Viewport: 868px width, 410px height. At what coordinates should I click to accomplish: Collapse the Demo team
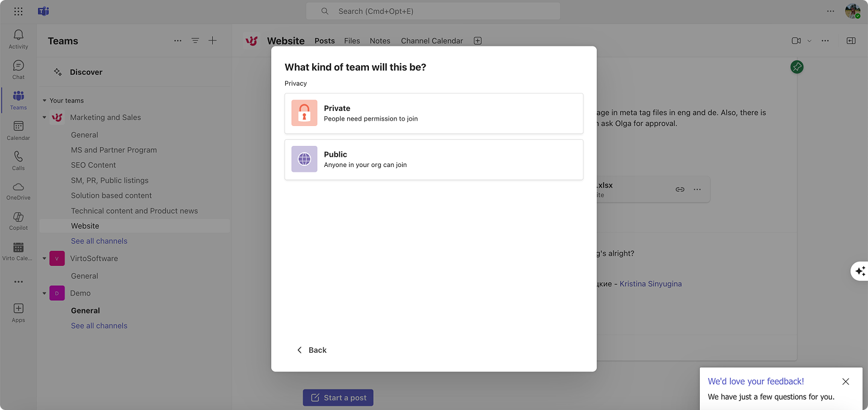(x=44, y=293)
